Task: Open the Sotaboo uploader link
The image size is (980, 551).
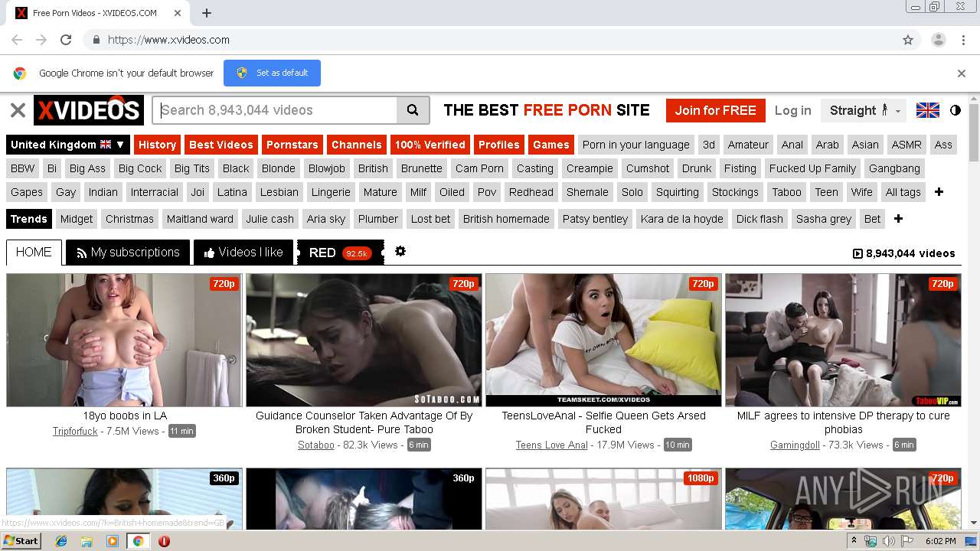Action: click(316, 445)
